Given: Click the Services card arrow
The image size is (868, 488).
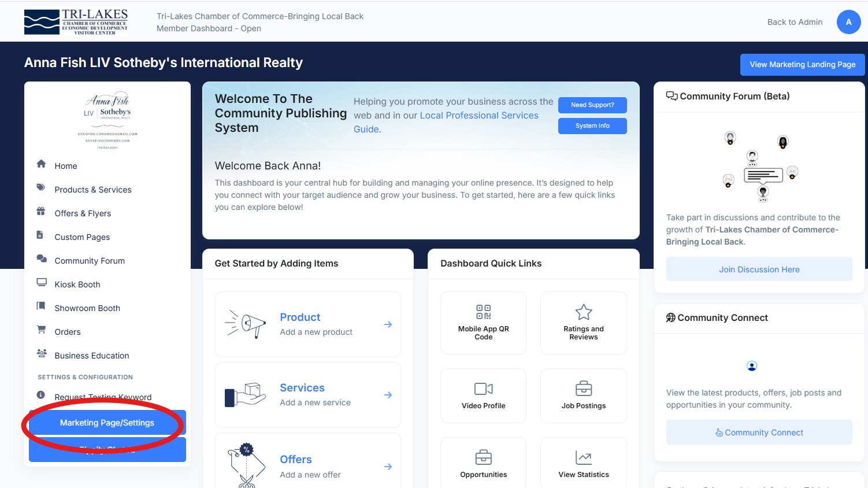Looking at the screenshot, I should coord(388,395).
